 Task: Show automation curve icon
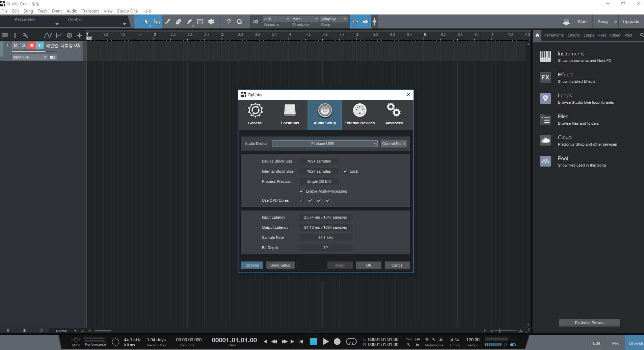click(48, 35)
